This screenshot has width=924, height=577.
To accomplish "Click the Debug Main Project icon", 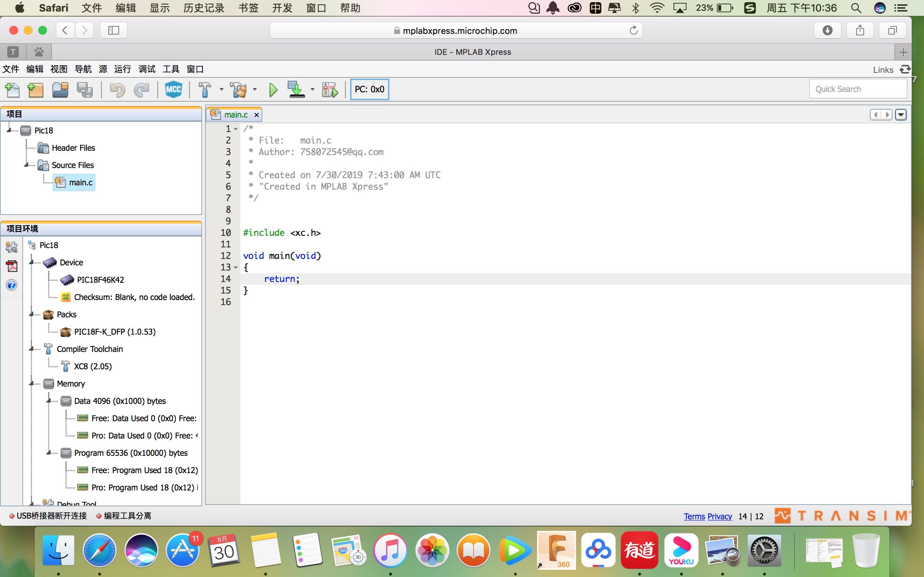I will point(330,90).
